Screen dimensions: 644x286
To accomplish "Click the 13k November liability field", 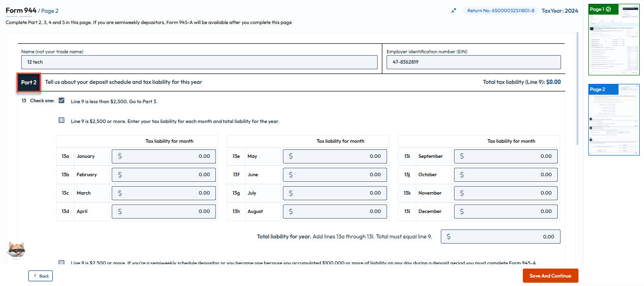I will [506, 193].
